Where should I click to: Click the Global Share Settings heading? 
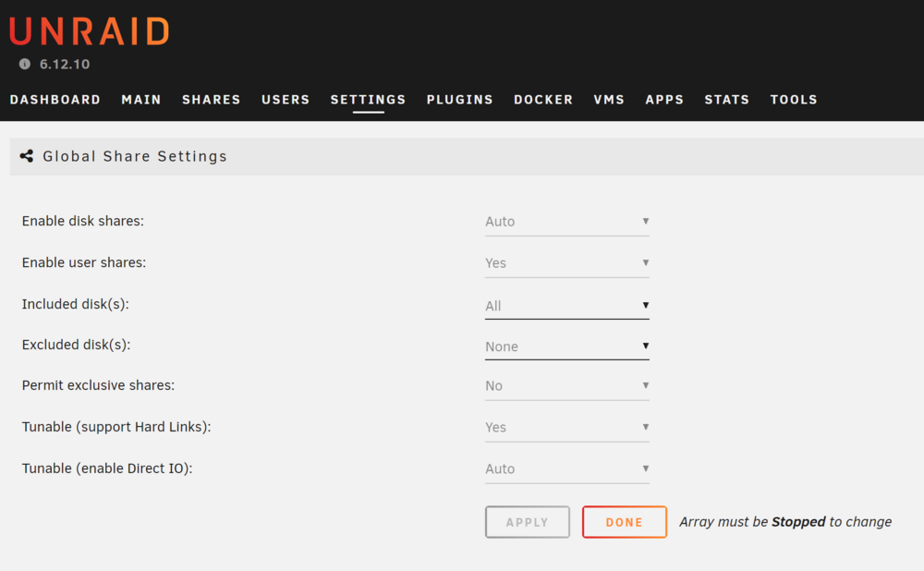pos(135,156)
